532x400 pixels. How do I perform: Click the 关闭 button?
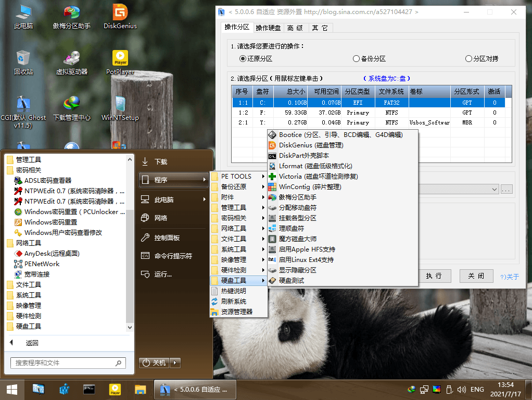coord(476,276)
